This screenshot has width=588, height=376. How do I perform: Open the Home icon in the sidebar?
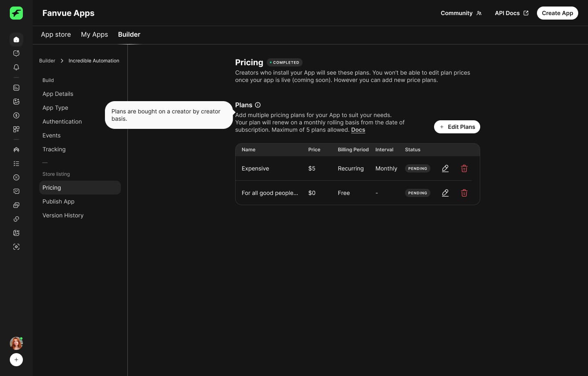click(16, 40)
